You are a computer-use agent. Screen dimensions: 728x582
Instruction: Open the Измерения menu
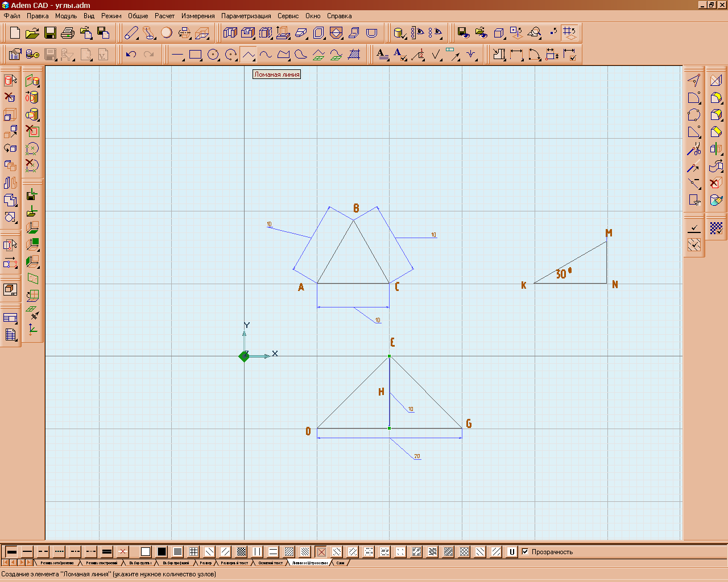coord(198,16)
